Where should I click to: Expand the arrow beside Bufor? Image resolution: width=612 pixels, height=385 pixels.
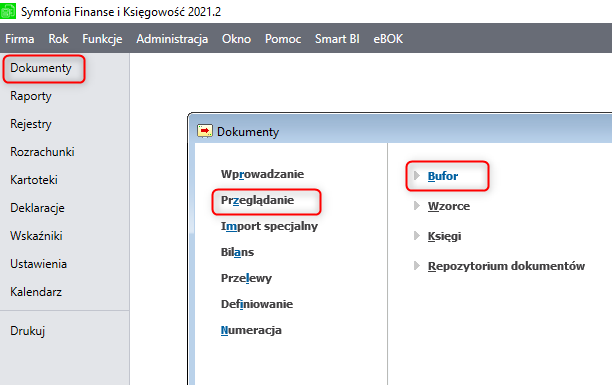pyautogui.click(x=417, y=176)
